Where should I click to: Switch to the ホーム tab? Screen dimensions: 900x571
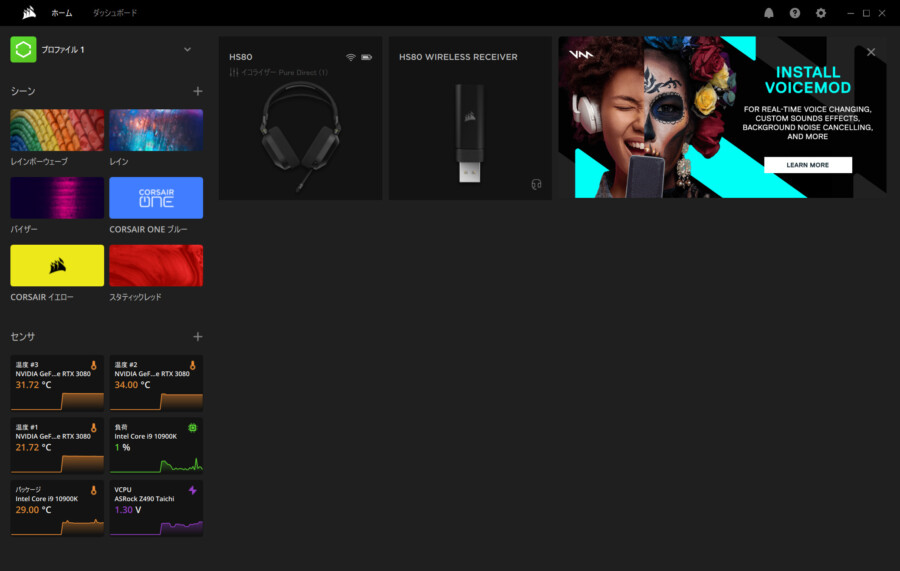pyautogui.click(x=62, y=13)
